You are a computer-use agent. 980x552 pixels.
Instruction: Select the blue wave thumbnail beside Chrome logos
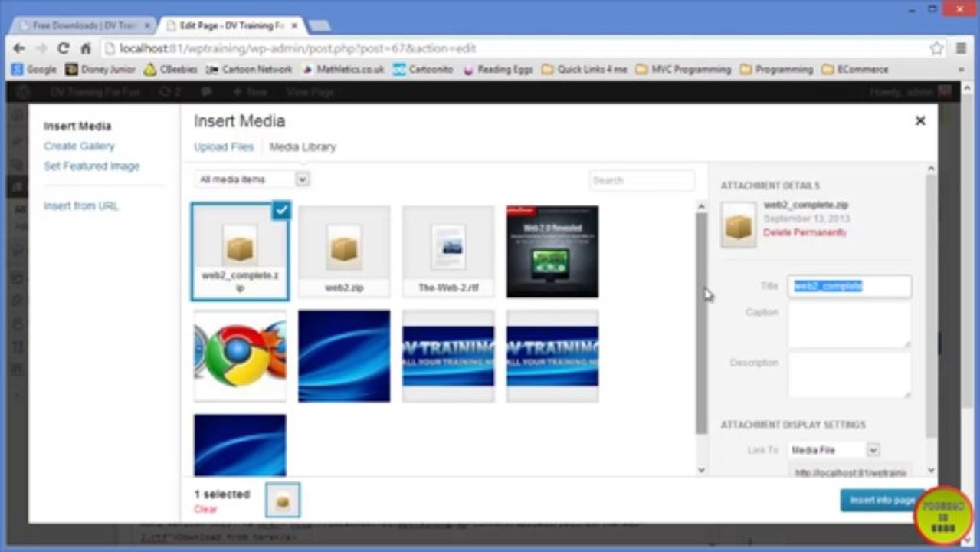[344, 356]
